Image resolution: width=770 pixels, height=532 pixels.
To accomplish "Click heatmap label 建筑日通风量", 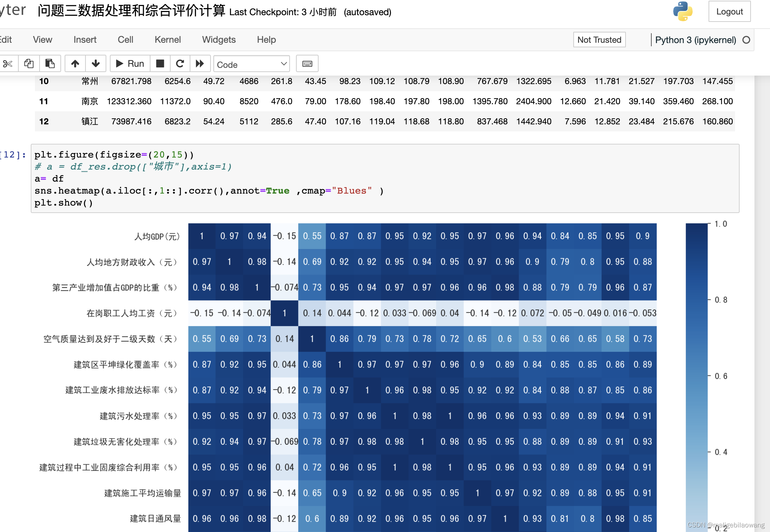I will [155, 519].
